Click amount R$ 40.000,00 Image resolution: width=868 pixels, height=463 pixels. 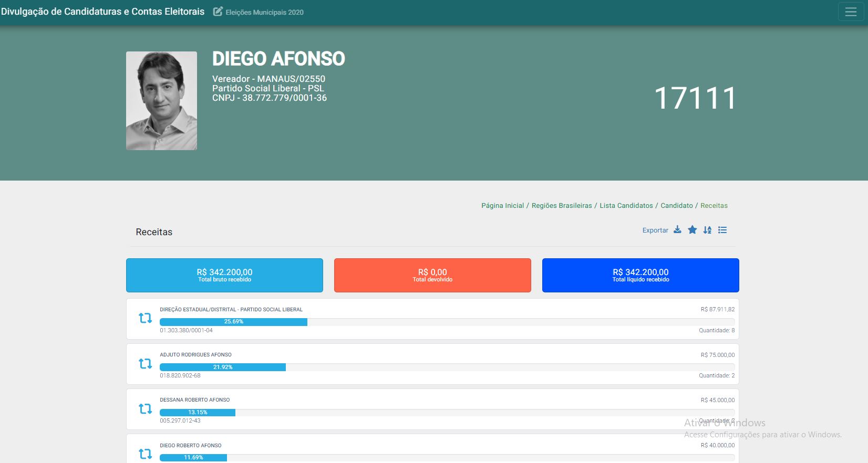point(718,446)
